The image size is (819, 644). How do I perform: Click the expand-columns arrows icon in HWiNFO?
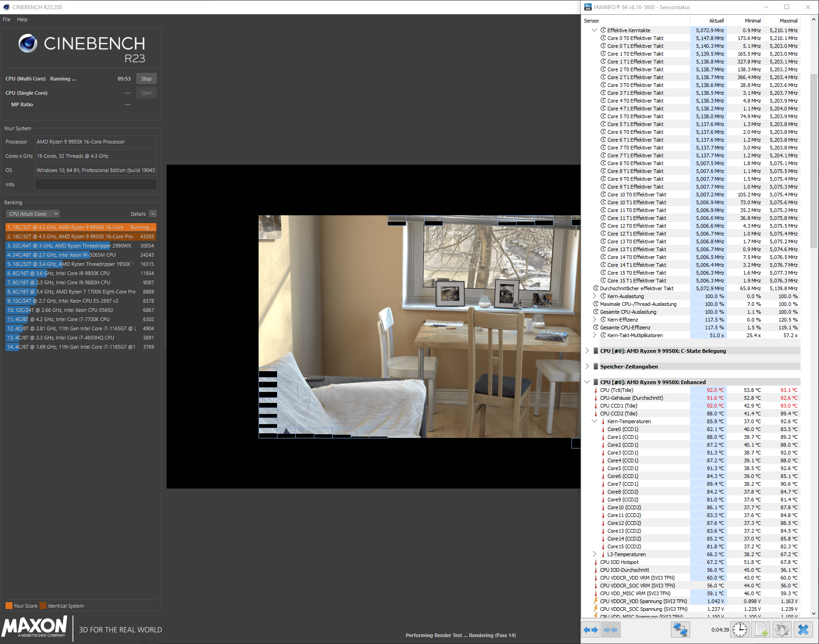point(591,630)
